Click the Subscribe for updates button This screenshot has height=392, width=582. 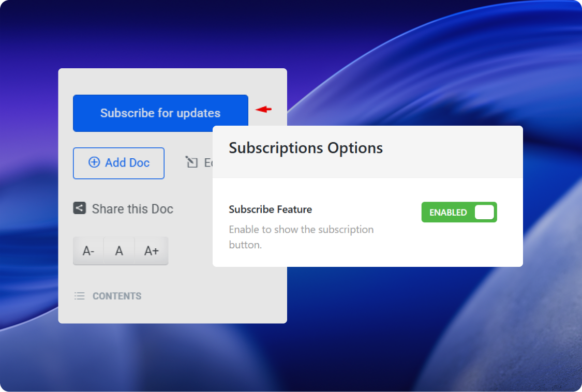coord(160,113)
